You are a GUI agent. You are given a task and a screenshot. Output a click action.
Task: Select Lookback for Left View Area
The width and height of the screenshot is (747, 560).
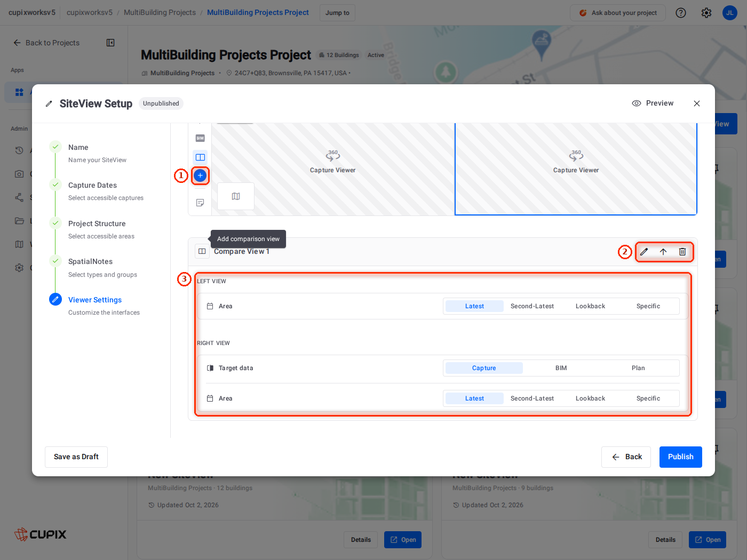click(x=590, y=306)
